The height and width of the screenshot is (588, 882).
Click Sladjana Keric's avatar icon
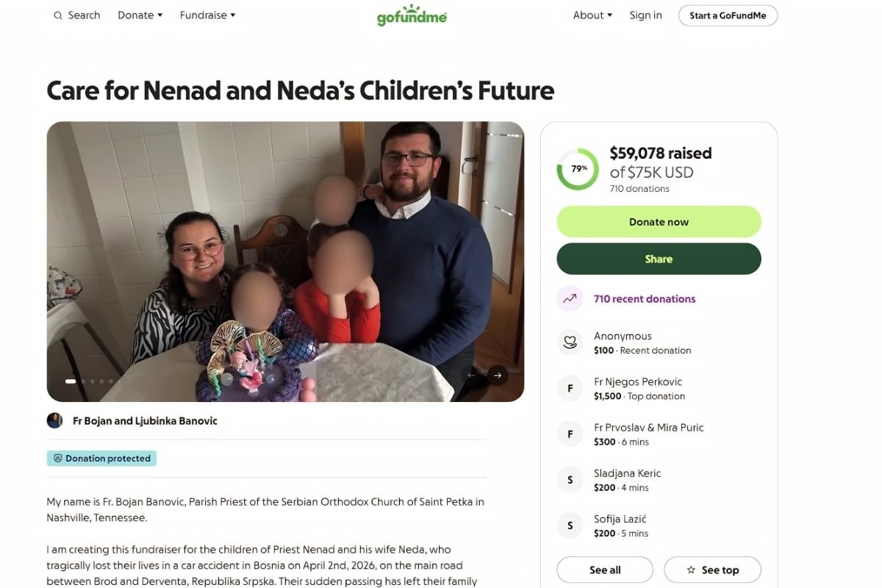click(570, 480)
